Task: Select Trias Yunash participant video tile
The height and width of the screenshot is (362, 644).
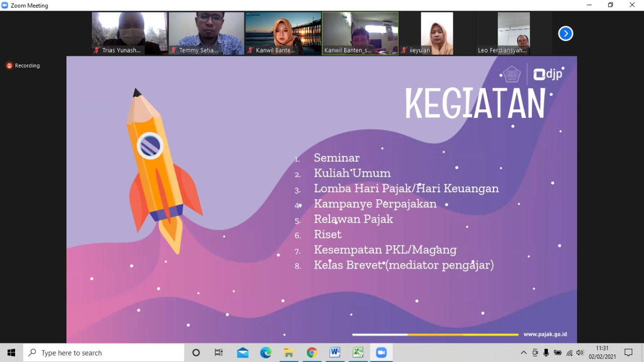Action: pyautogui.click(x=130, y=33)
